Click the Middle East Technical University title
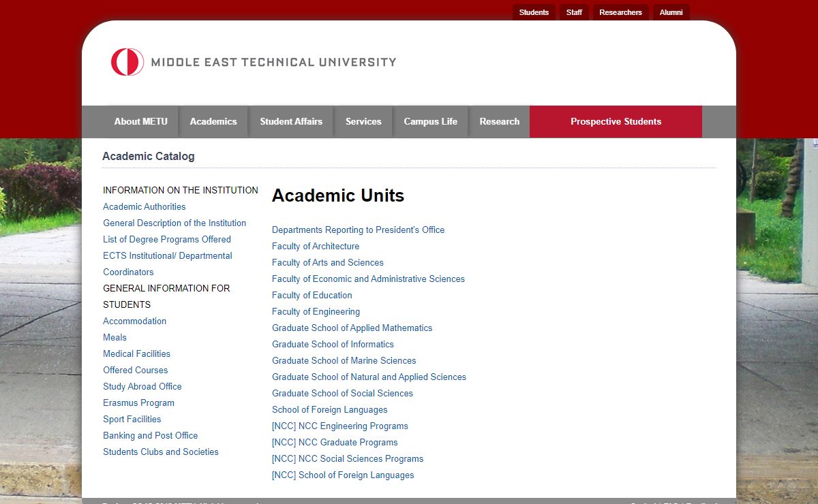818x504 pixels. point(273,62)
